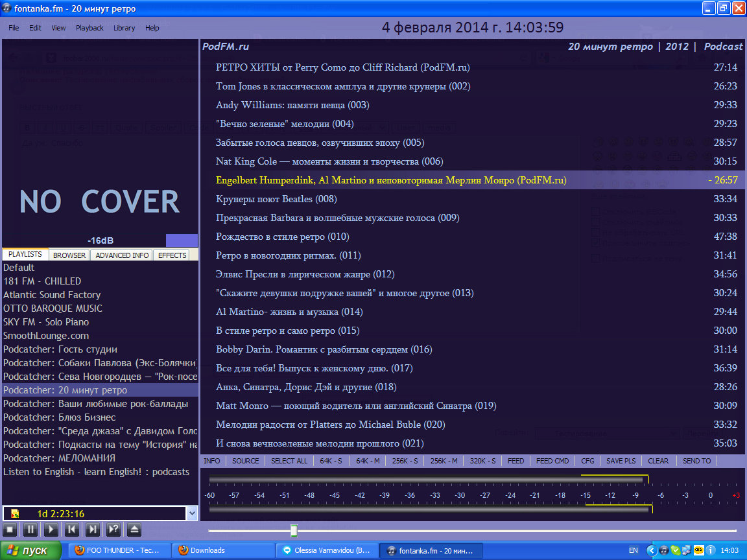The image size is (747, 560).
Task: Click the music note tray icon
Action: click(663, 550)
